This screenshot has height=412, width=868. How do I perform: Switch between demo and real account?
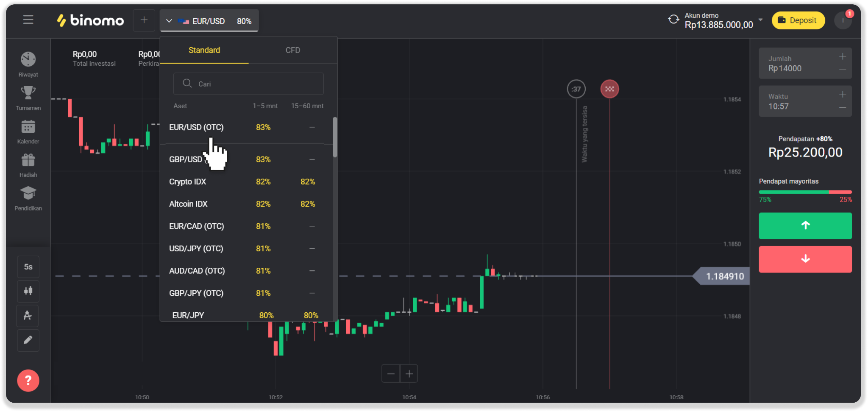673,20
